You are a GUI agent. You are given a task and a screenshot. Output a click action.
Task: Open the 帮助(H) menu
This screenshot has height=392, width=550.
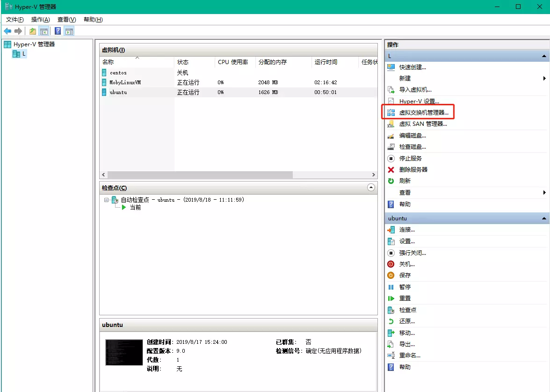pyautogui.click(x=93, y=20)
